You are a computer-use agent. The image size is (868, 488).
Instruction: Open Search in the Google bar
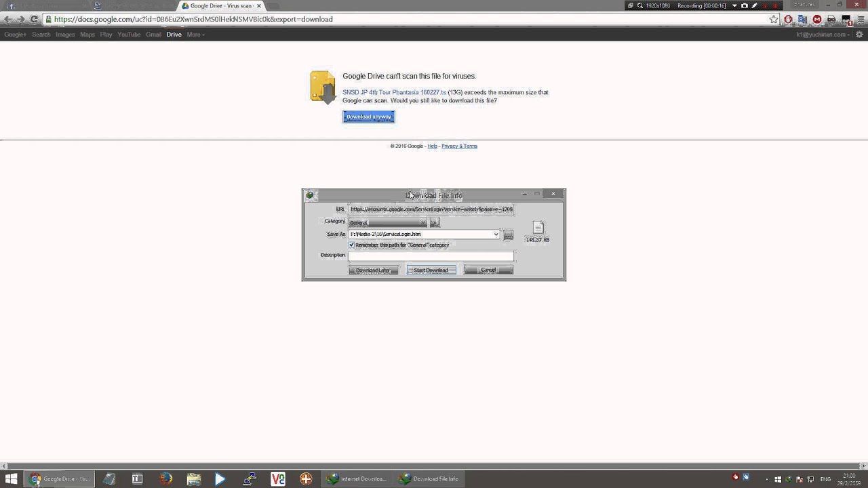coord(41,35)
